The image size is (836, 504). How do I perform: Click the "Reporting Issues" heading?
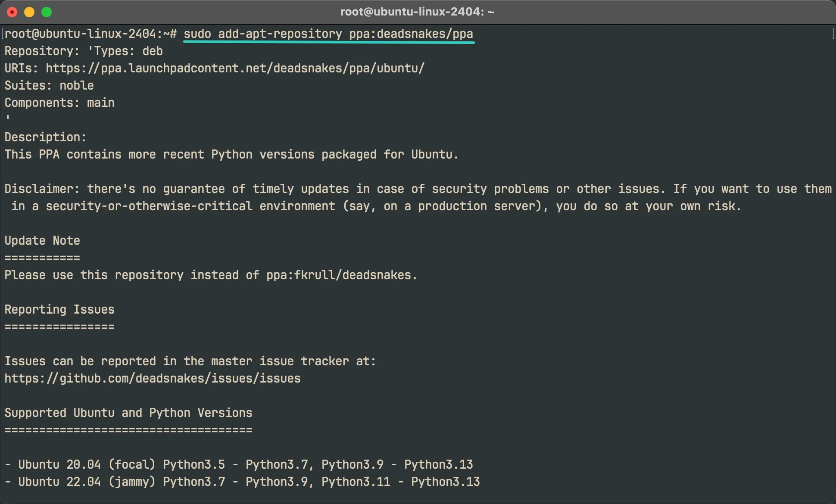click(59, 310)
